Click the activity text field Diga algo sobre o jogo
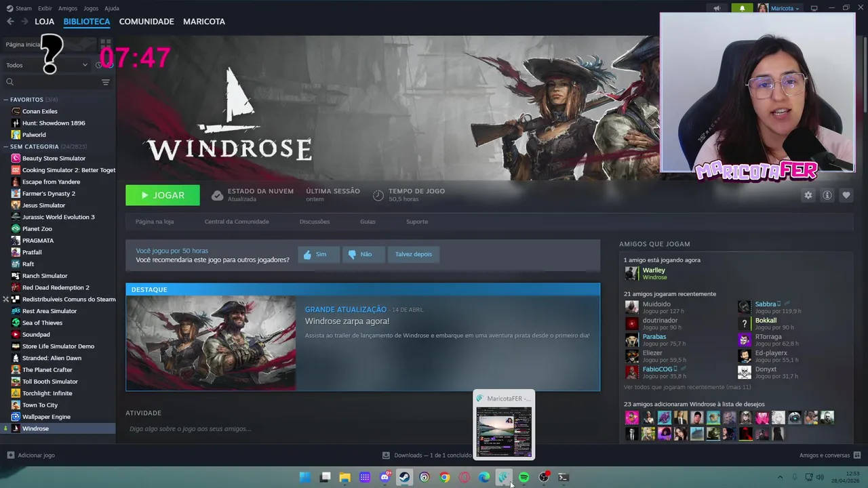Viewport: 868px width, 488px height. 363,429
